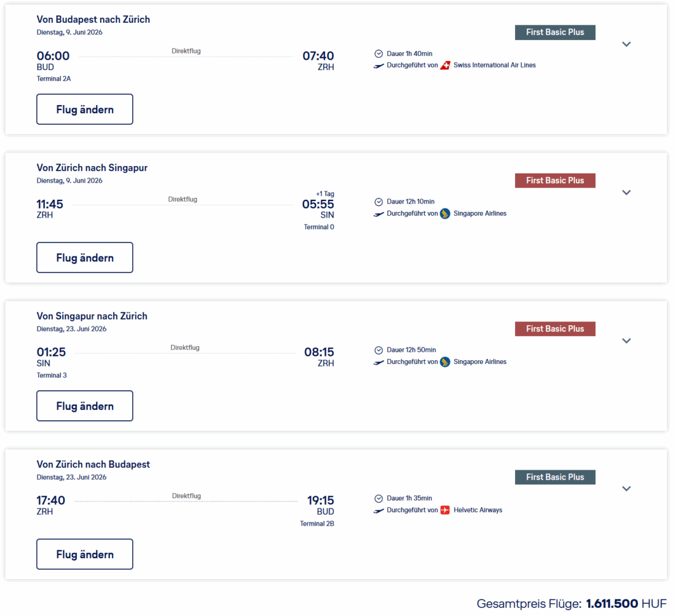Click red First Basic Plus badge, Zürich–Singapur
This screenshot has width=676, height=616.
pyautogui.click(x=555, y=181)
